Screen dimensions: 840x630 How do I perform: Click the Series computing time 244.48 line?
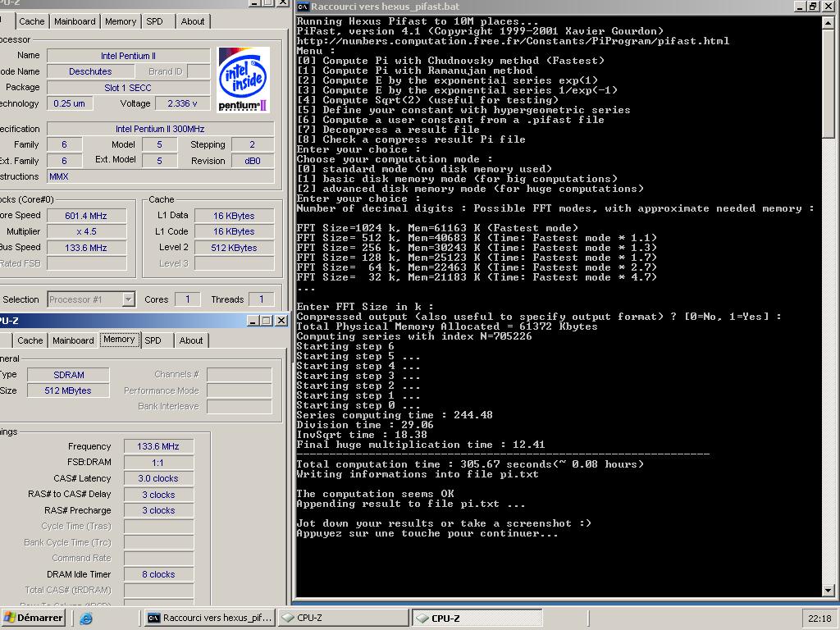tap(395, 414)
